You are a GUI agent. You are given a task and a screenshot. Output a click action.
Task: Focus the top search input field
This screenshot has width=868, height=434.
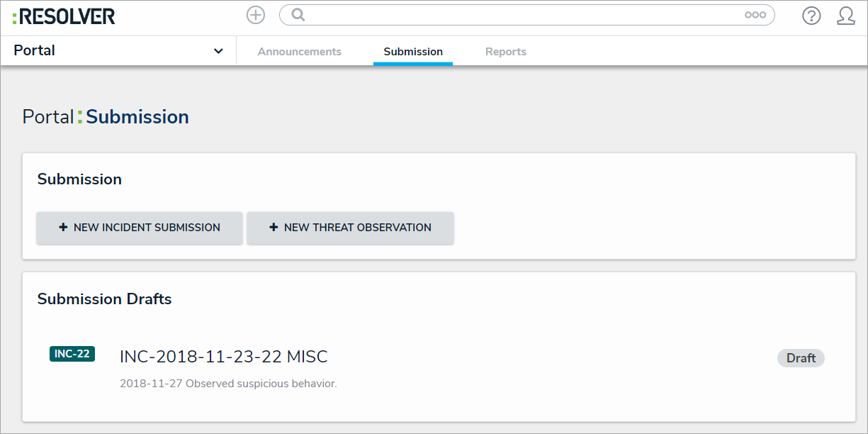tap(526, 15)
